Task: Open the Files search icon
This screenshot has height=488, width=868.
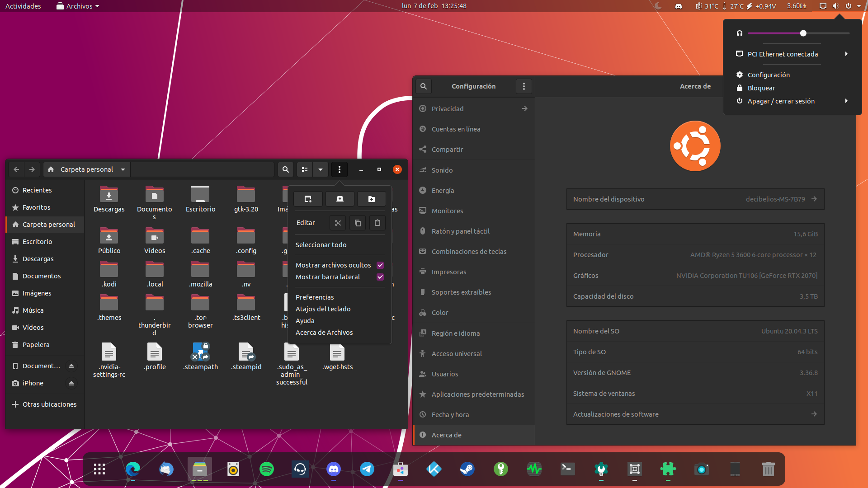Action: coord(285,169)
